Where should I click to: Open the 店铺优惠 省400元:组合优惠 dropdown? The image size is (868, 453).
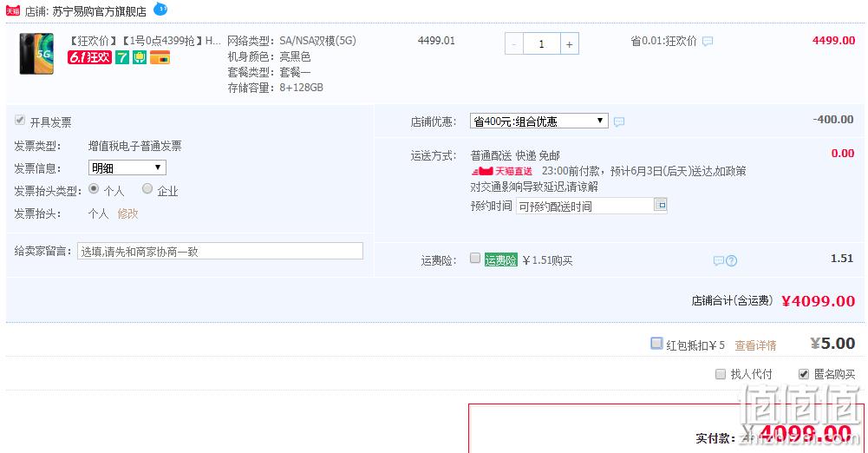538,121
